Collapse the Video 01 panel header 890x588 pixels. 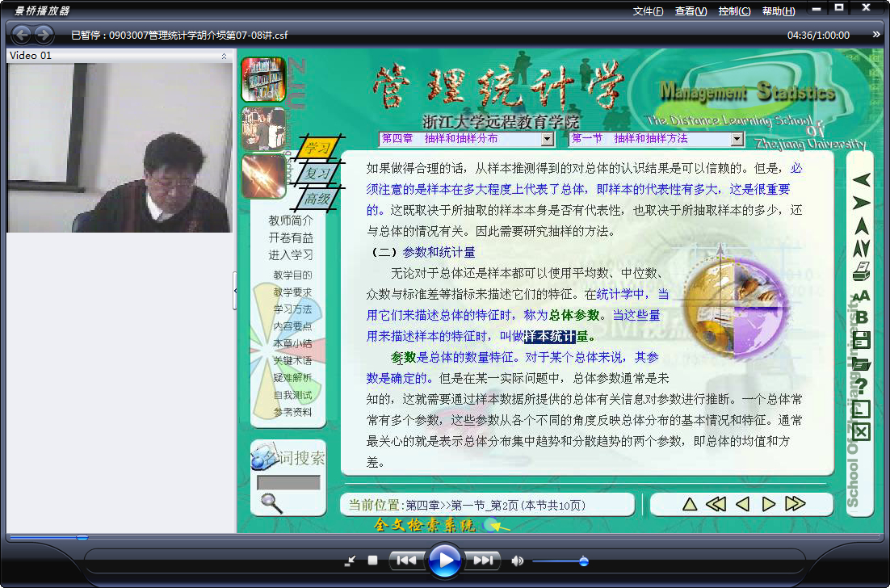[x=224, y=56]
